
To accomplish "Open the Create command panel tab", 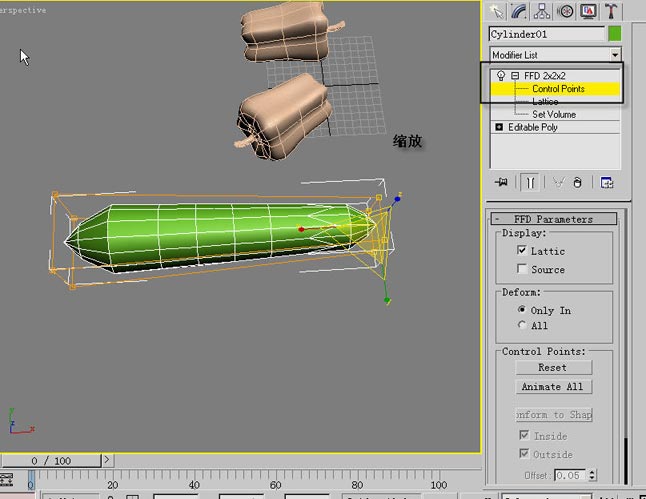I will click(497, 11).
